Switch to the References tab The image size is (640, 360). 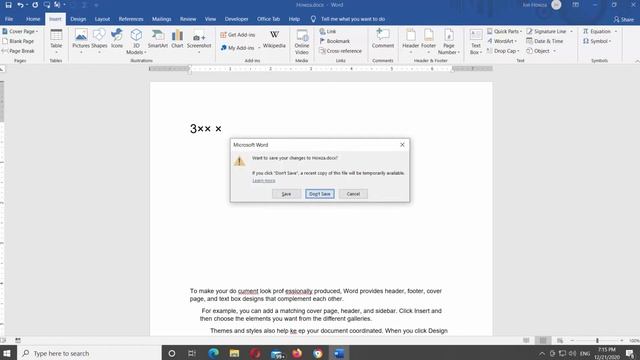(x=131, y=19)
